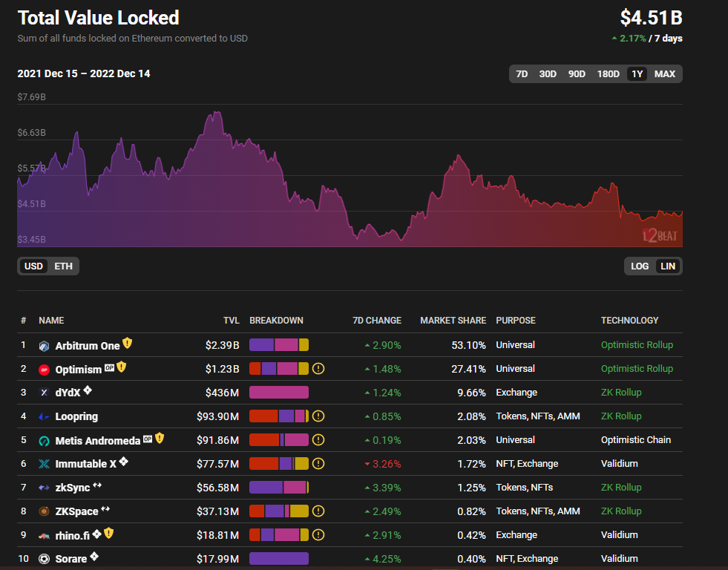Image resolution: width=728 pixels, height=570 pixels.
Task: Open the Immutable X project link
Action: pyautogui.click(x=86, y=464)
